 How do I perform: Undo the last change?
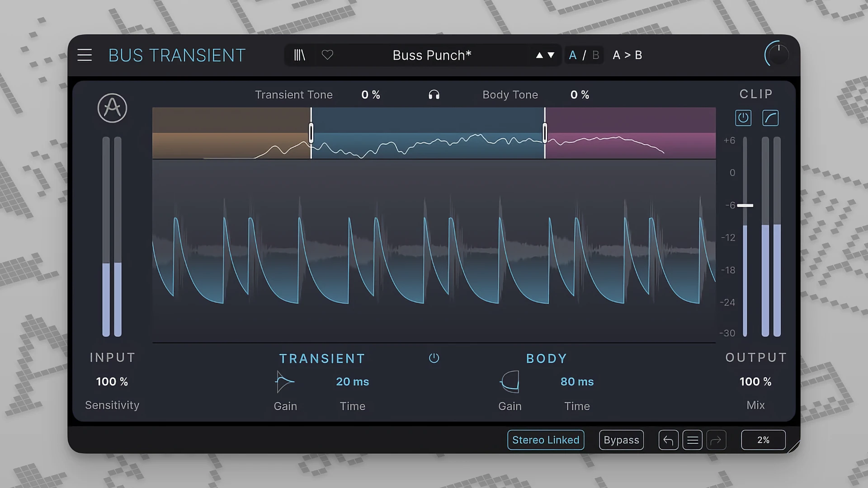pos(668,440)
